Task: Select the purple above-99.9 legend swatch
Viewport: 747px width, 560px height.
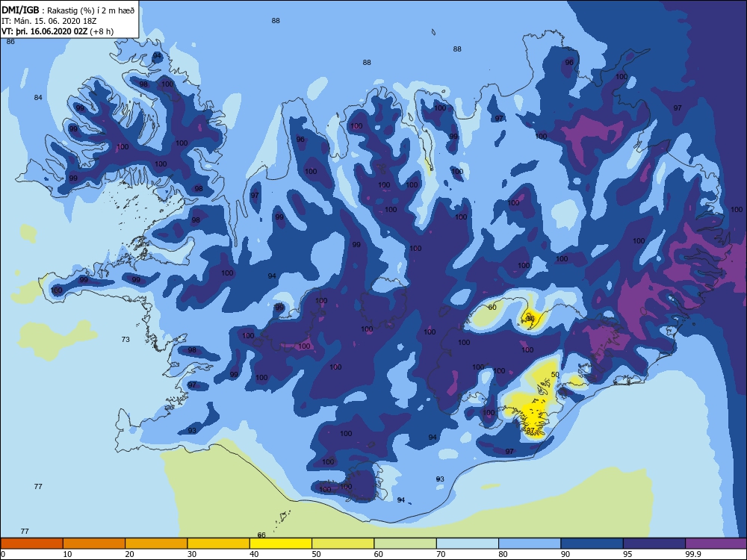Action: tap(716, 544)
